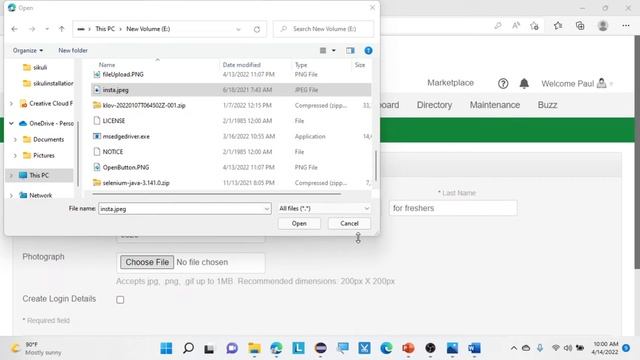This screenshot has width=640, height=360.
Task: Open the Windows Start menu
Action: (x=166, y=348)
